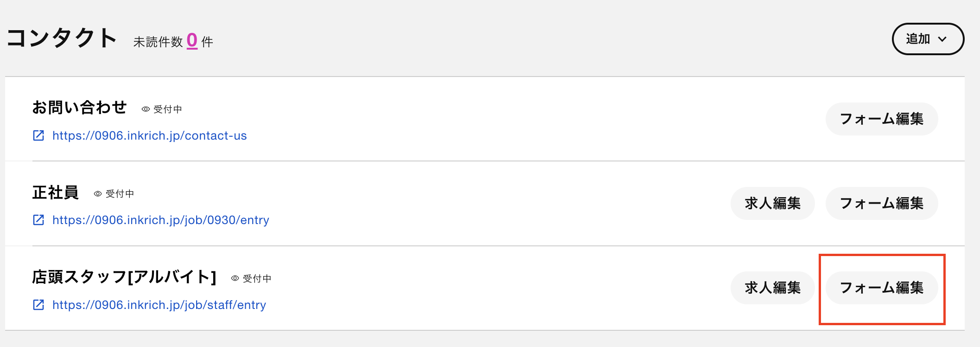The width and height of the screenshot is (980, 347).
Task: Click external link icon beside contact-us URL
Action: click(x=38, y=135)
